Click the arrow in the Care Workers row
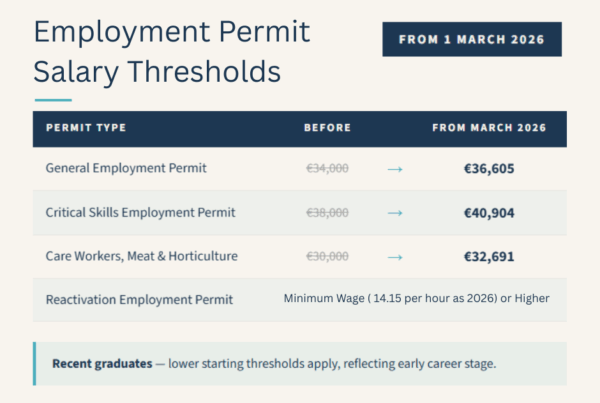 tap(395, 257)
